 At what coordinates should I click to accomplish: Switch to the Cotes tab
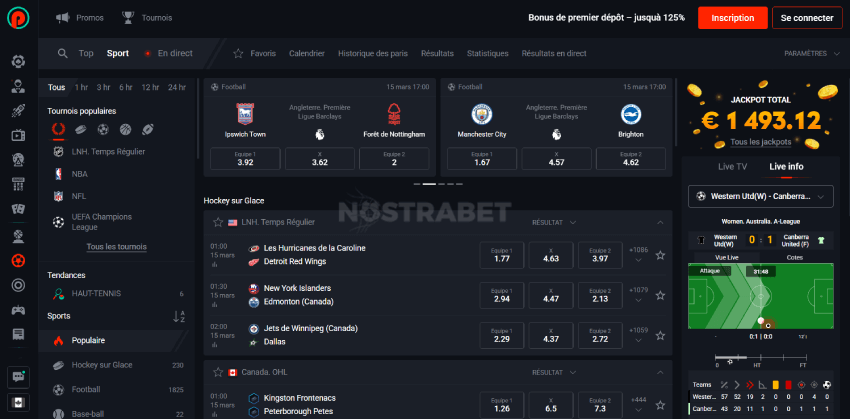pyautogui.click(x=795, y=257)
